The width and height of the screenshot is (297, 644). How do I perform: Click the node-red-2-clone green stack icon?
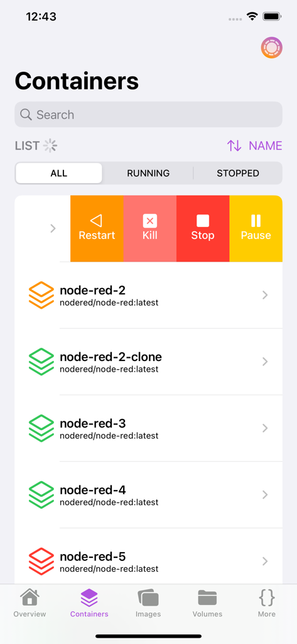[41, 362]
